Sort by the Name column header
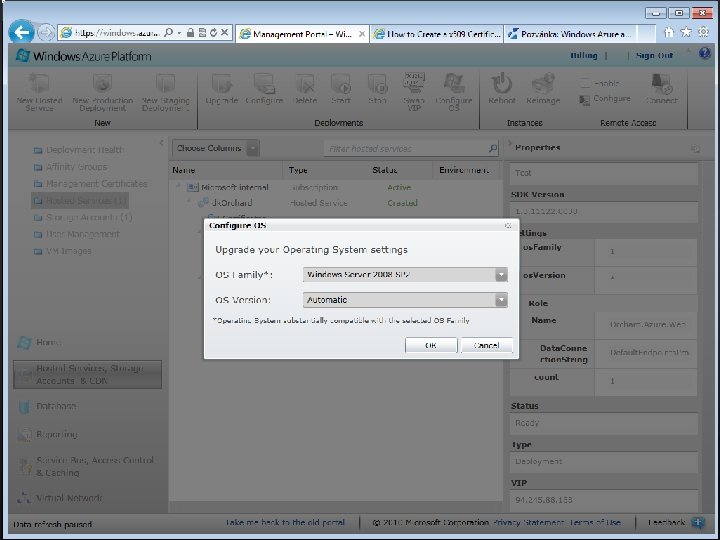 184,170
